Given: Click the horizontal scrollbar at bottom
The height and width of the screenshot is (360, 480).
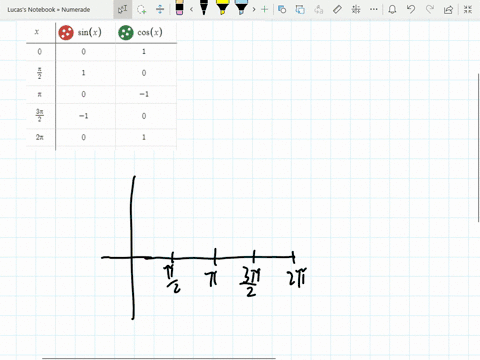Looking at the screenshot, I should (x=159, y=358).
